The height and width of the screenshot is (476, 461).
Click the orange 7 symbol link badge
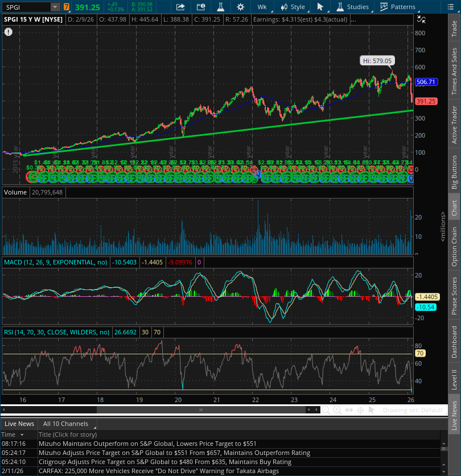[x=66, y=7]
